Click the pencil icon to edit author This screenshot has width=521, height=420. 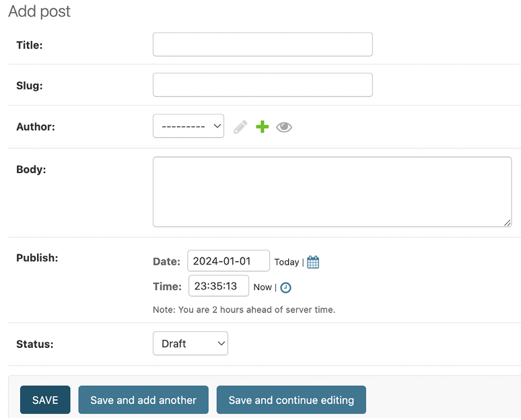point(240,127)
